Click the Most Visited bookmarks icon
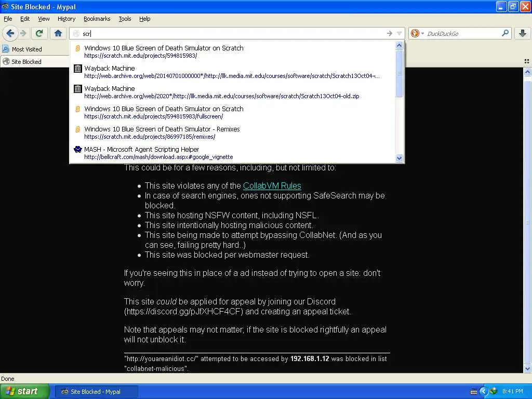The width and height of the screenshot is (532, 399). [x=6, y=49]
